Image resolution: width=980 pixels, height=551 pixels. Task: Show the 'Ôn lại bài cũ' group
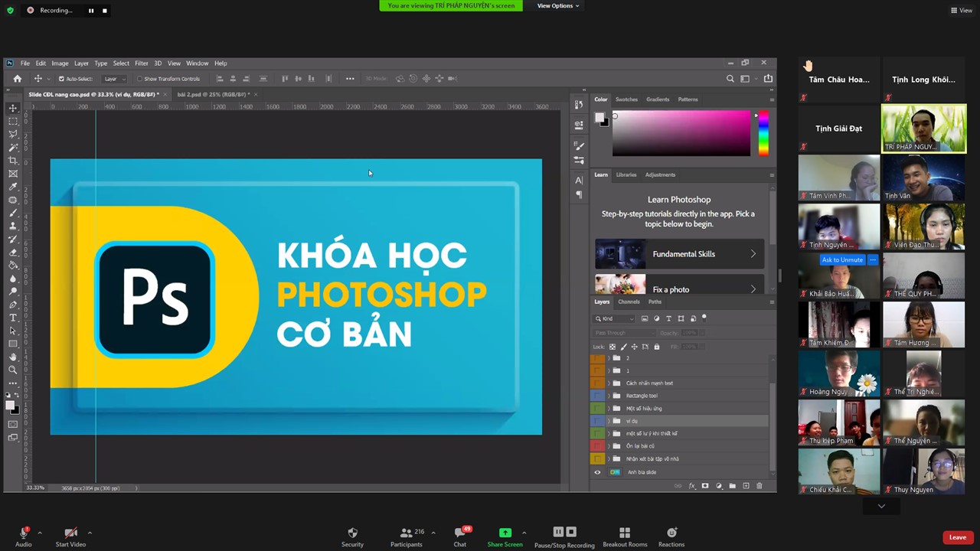point(597,446)
